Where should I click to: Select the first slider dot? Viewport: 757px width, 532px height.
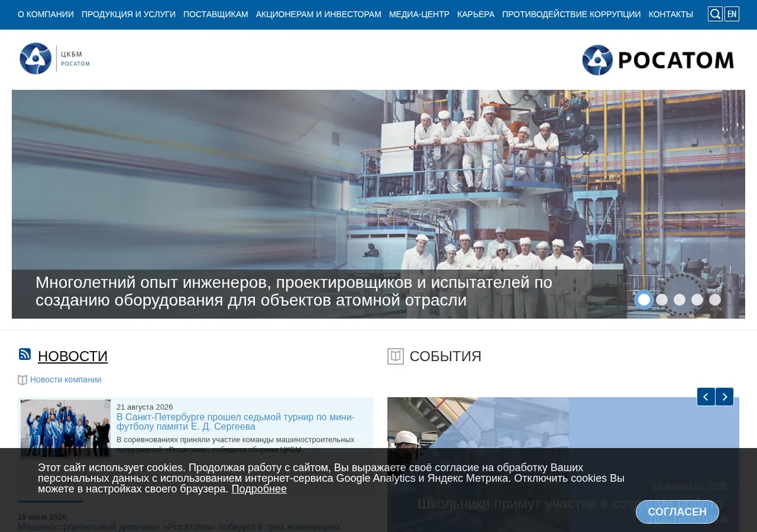tap(644, 300)
